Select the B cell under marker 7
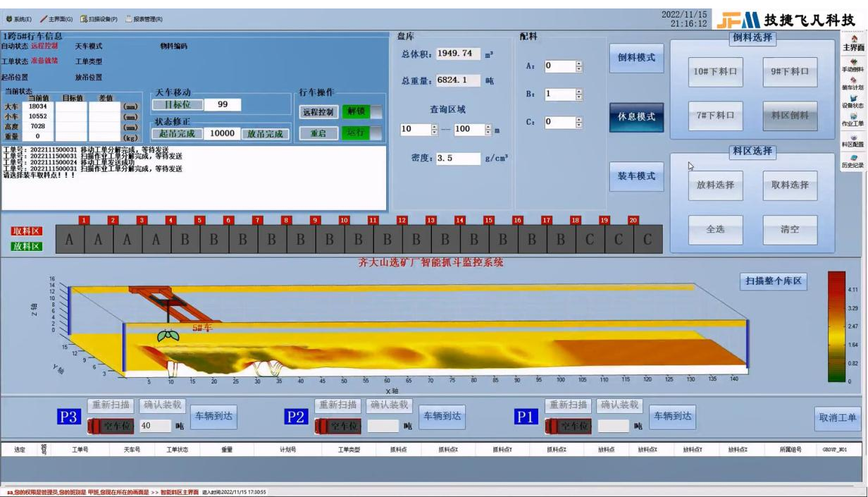Viewport: 868px width, 497px height. click(243, 239)
